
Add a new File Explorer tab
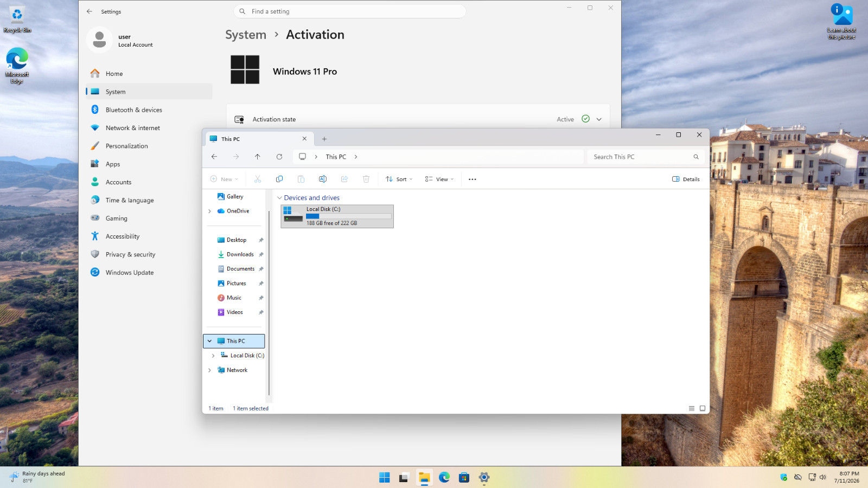point(324,139)
